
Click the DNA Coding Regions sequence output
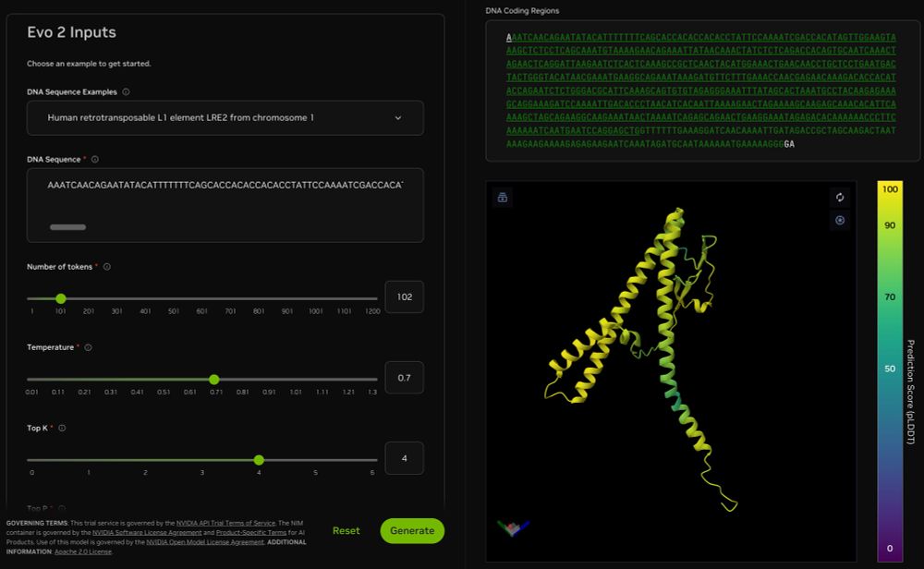point(701,91)
